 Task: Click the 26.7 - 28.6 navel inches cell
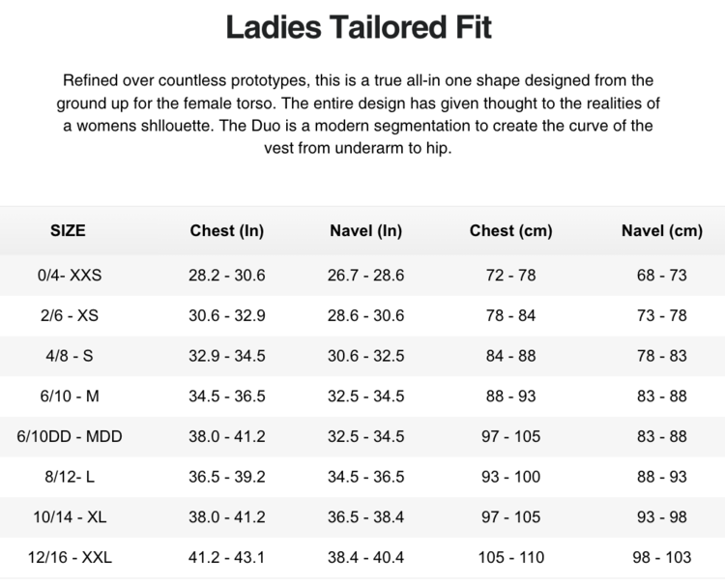tap(365, 276)
